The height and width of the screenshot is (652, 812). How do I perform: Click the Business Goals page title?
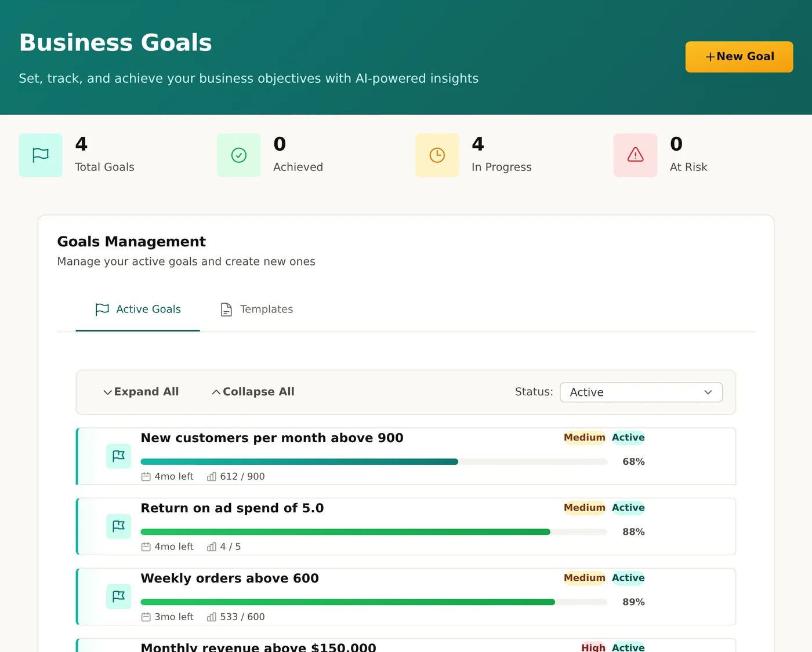pyautogui.click(x=116, y=43)
